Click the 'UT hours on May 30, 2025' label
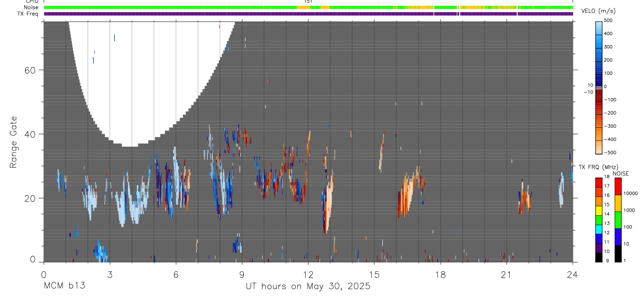The height and width of the screenshot is (297, 644). pyautogui.click(x=308, y=287)
